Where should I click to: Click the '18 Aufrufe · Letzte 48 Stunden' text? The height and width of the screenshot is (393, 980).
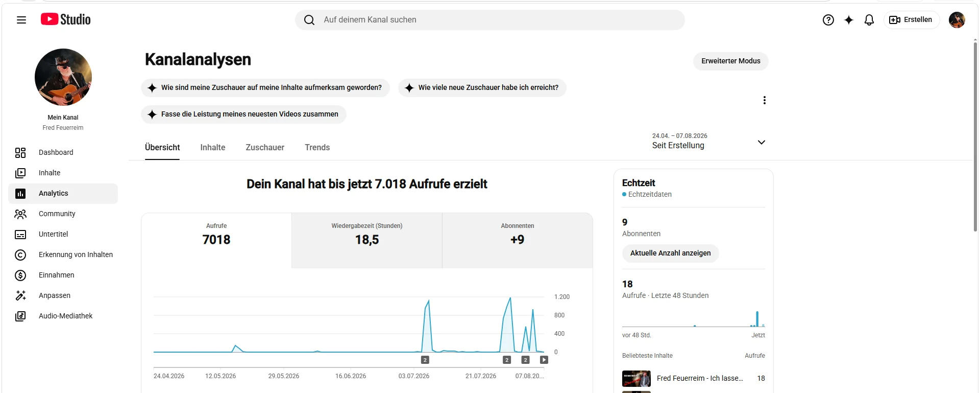(665, 290)
